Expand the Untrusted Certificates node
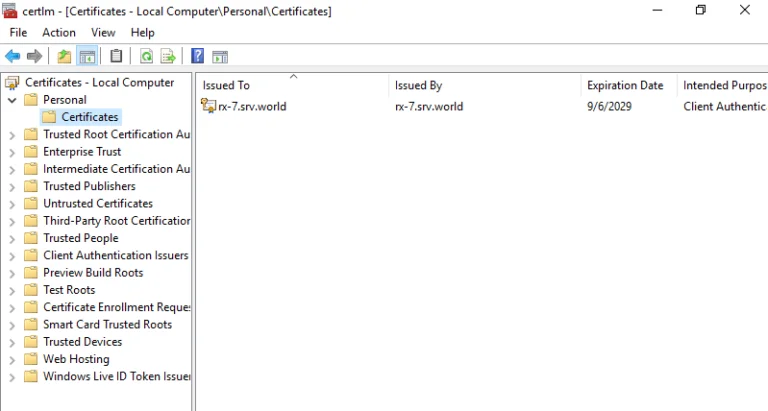Image resolution: width=768 pixels, height=411 pixels. tap(12, 204)
